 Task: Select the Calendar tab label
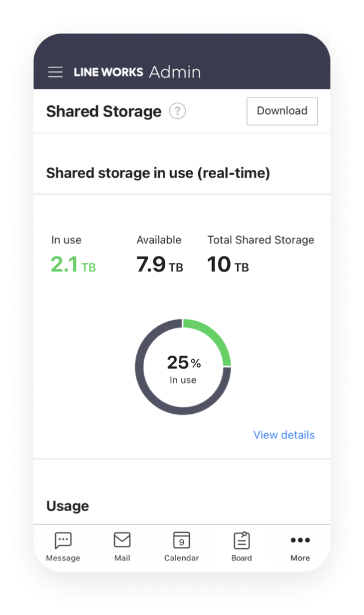pos(181,558)
